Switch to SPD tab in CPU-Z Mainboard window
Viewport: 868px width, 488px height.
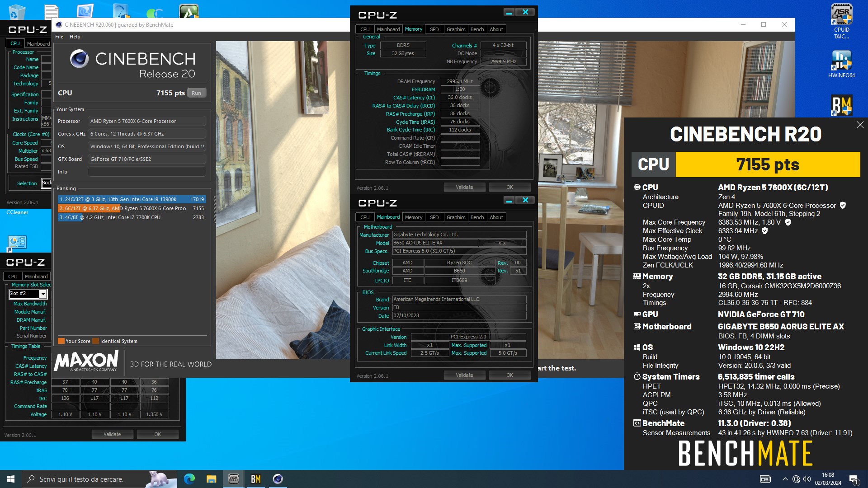click(x=434, y=217)
